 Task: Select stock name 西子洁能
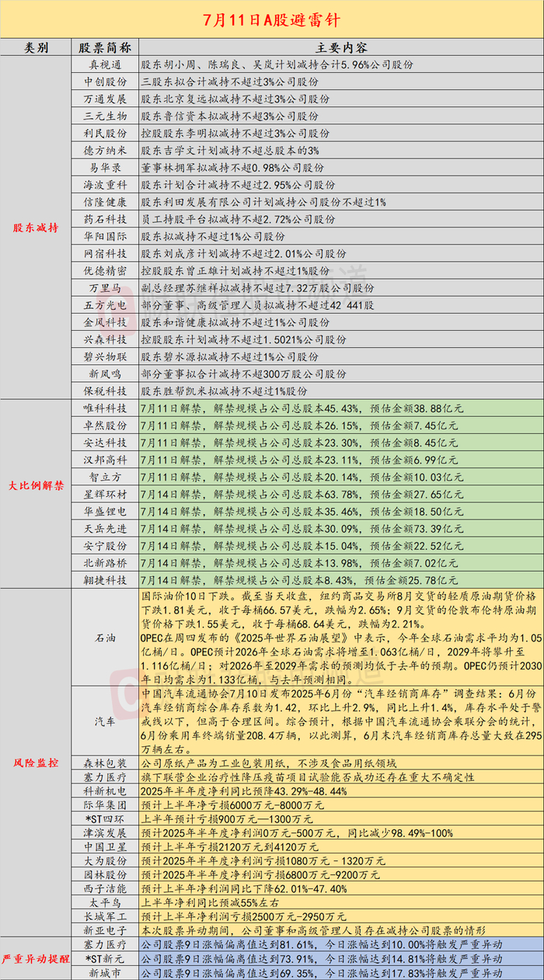tap(105, 888)
